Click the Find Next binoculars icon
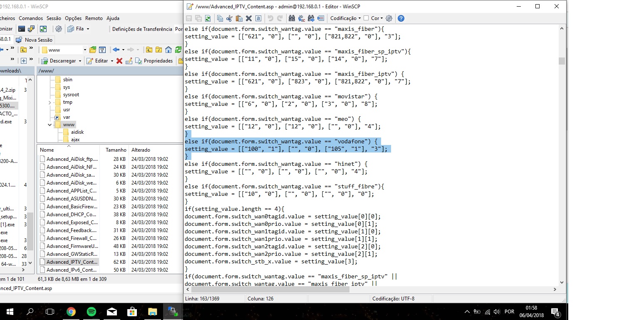This screenshot has width=644, height=320. 311,18
